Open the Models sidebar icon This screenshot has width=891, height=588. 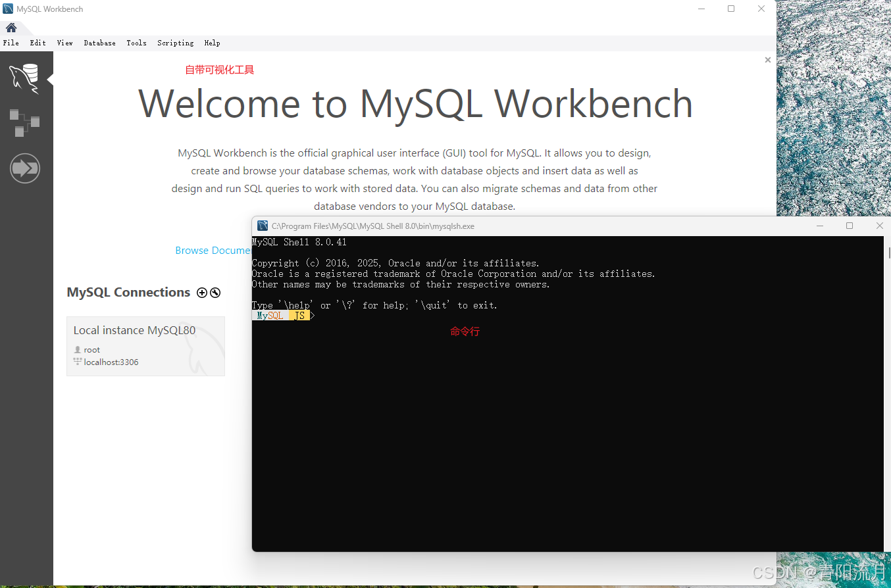[x=24, y=123]
